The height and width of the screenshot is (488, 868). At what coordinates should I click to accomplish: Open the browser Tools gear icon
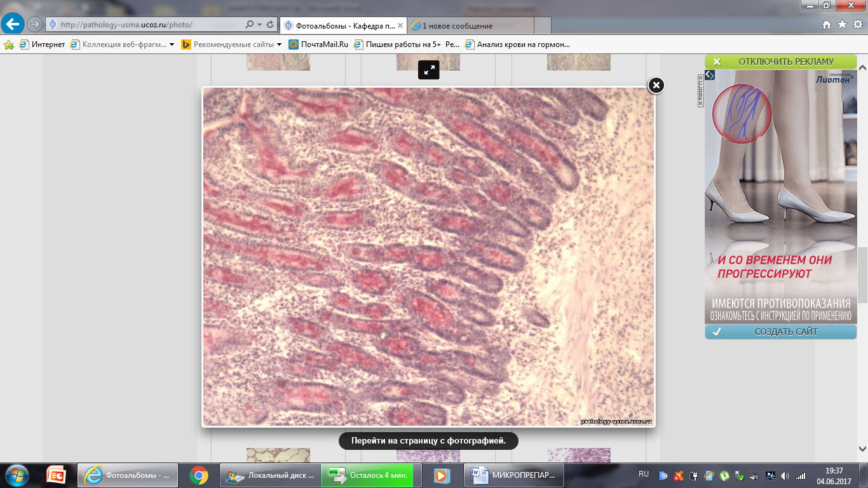(x=857, y=25)
